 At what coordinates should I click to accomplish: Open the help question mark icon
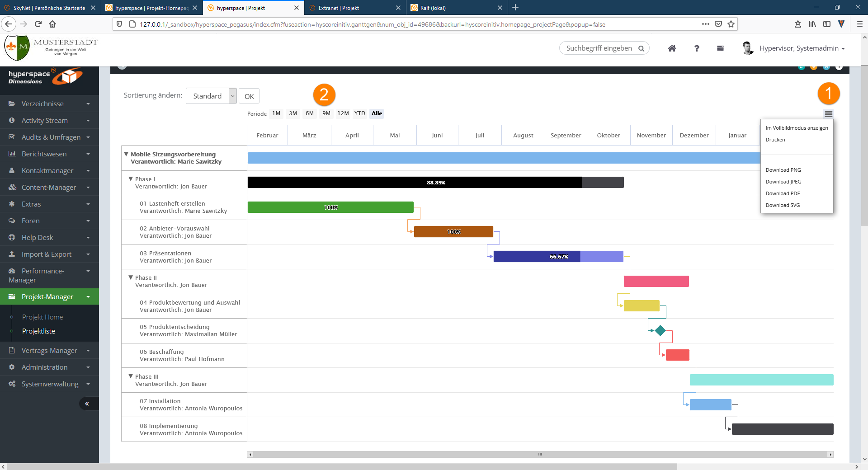697,48
